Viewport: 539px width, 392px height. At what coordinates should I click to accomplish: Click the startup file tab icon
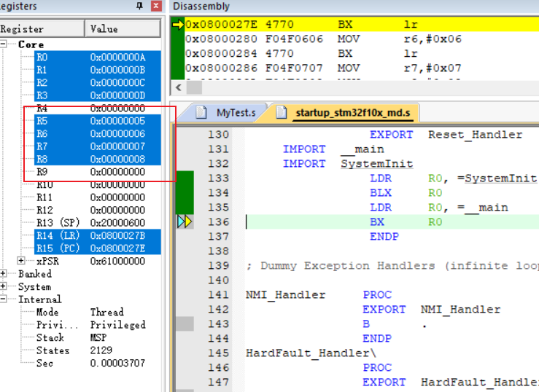point(282,112)
